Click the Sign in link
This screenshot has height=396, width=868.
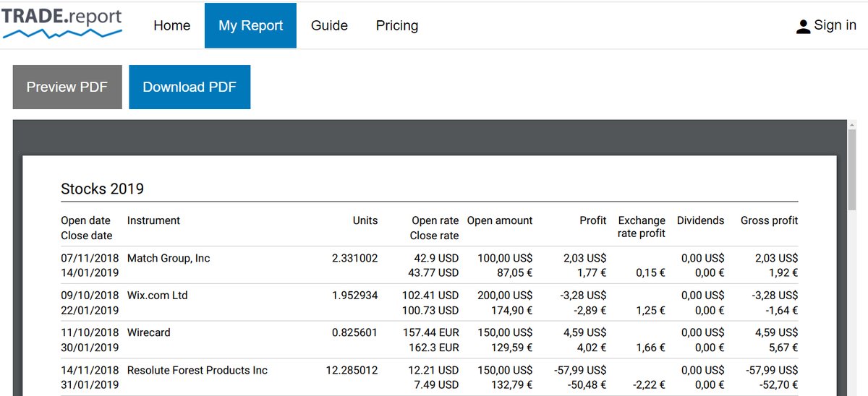(835, 25)
